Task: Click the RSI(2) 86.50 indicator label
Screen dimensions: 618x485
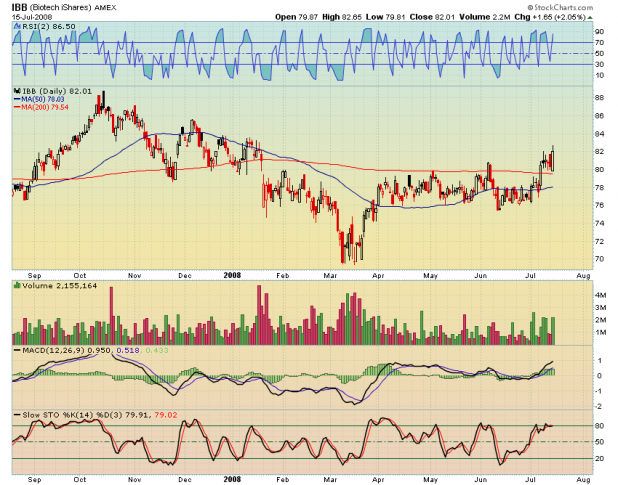Action: pos(49,26)
